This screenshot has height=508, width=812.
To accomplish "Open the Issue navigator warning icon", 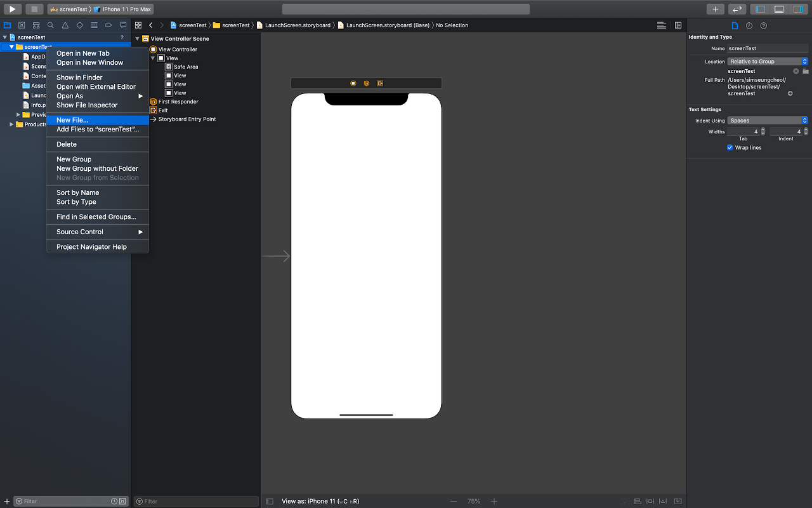I will (x=65, y=25).
